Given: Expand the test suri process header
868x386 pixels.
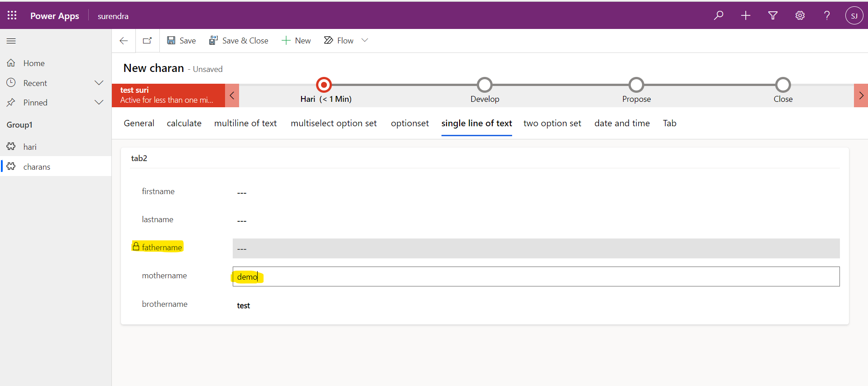Looking at the screenshot, I should pos(168,95).
